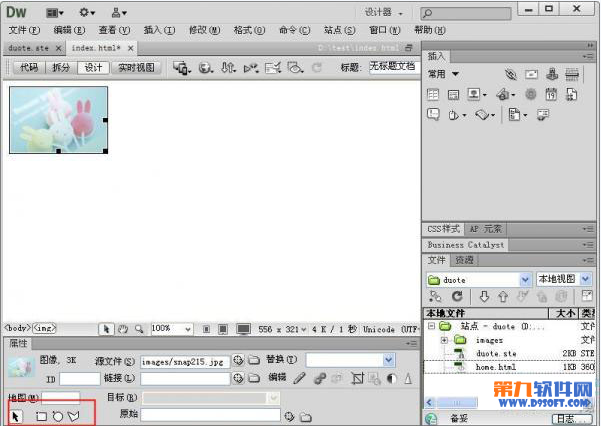Image resolution: width=601 pixels, height=426 pixels.
Task: Switch to Code view (代码)
Action: pos(29,68)
